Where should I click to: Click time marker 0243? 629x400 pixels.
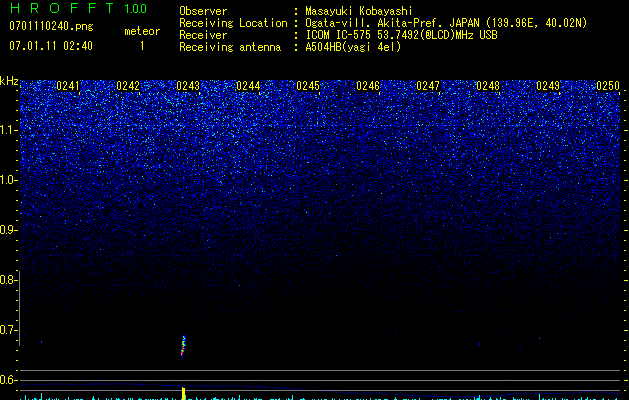pyautogui.click(x=188, y=86)
